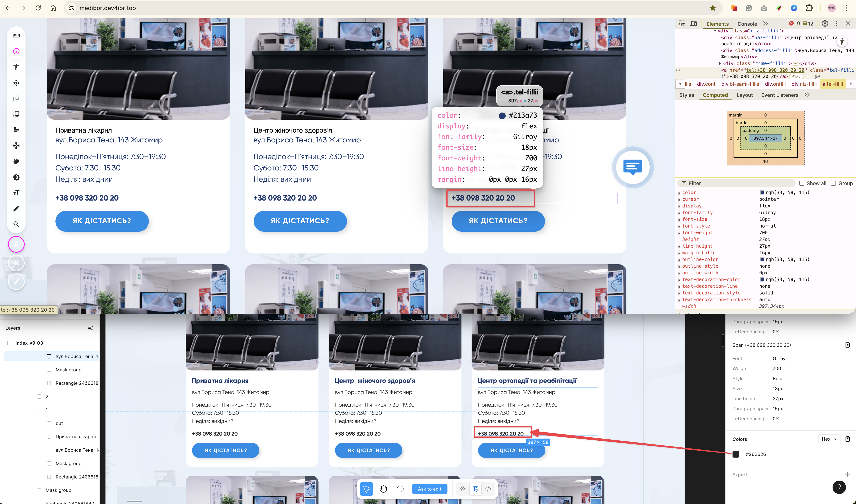856x504 pixels.
Task: Click the comment bubble tool
Action: [x=400, y=489]
